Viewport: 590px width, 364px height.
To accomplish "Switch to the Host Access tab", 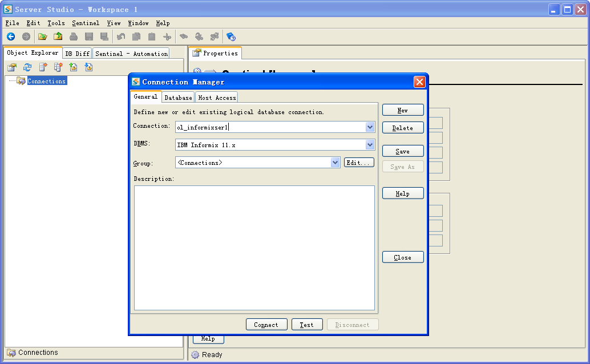I will tap(217, 98).
